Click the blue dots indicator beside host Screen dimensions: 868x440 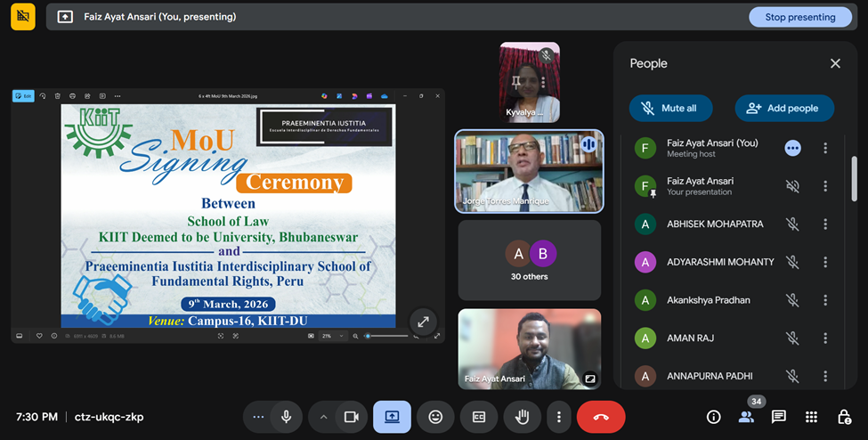pyautogui.click(x=792, y=148)
